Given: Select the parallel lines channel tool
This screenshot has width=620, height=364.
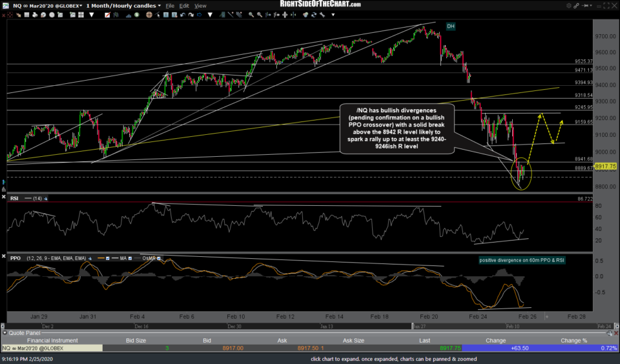Looking at the screenshot, I should (x=239, y=15).
